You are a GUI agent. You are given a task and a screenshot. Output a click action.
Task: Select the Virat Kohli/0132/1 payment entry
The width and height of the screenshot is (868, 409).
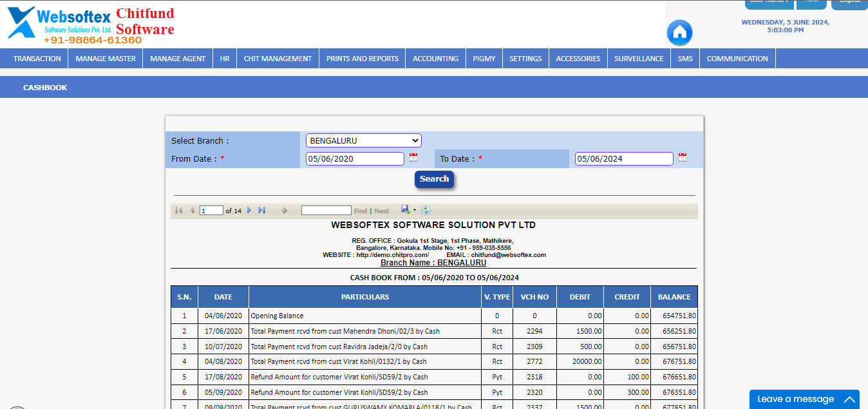[339, 361]
